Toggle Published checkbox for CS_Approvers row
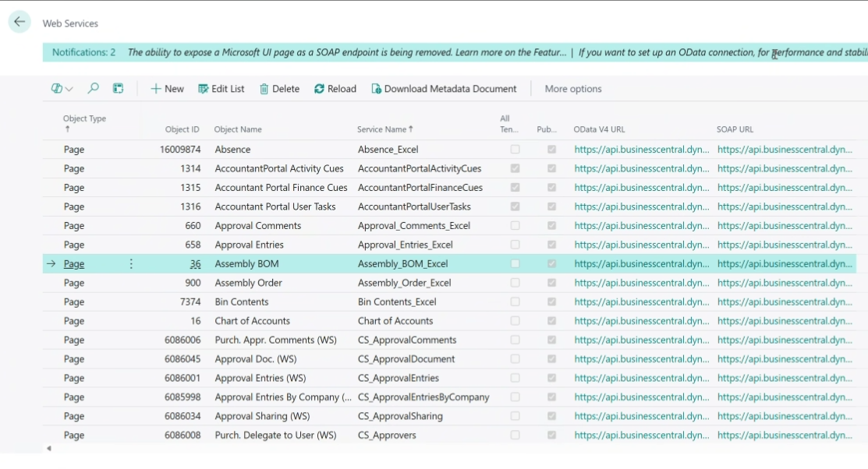 point(551,436)
